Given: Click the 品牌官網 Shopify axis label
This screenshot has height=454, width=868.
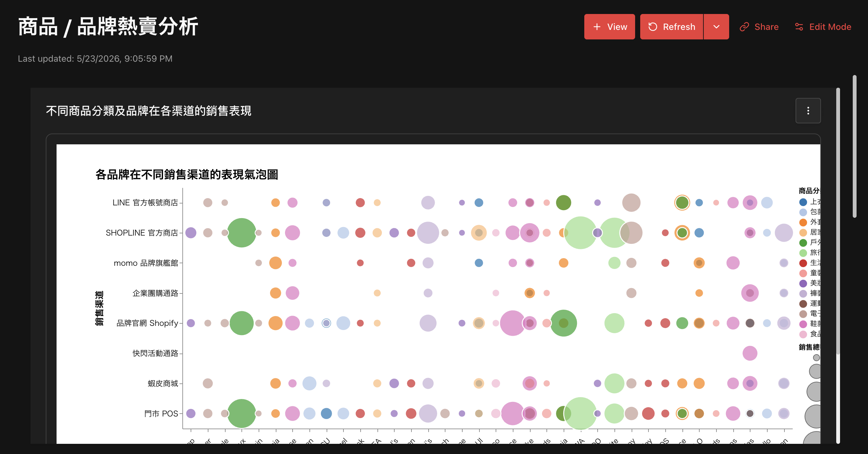Looking at the screenshot, I should coord(147,323).
